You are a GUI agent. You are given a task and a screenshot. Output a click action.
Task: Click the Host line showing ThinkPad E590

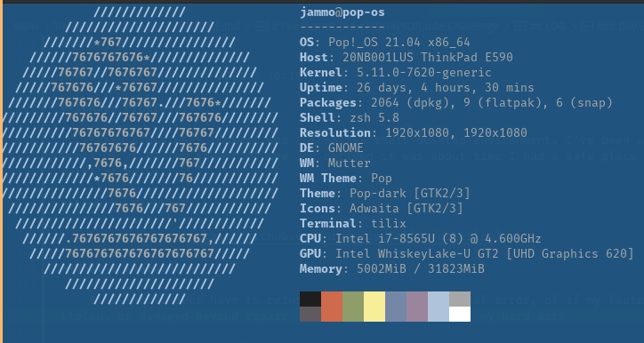tap(407, 58)
